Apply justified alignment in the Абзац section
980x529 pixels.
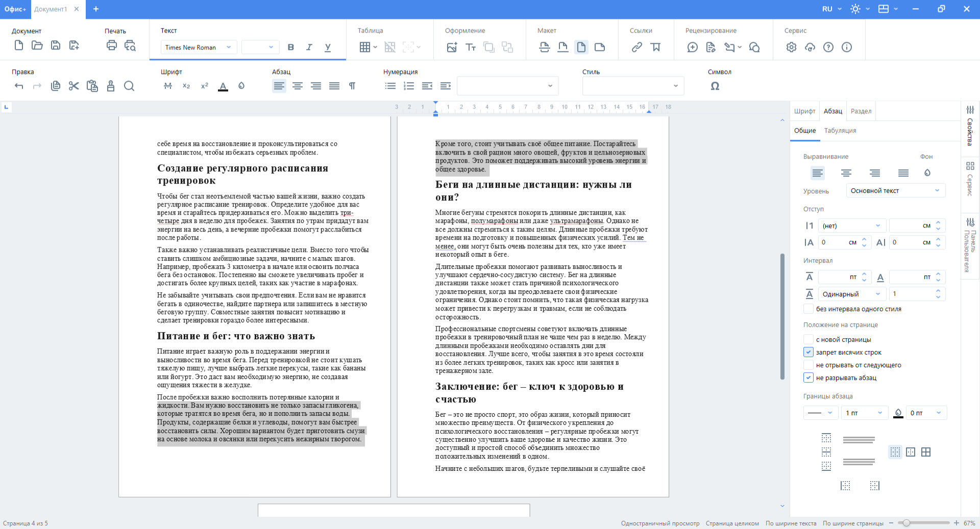tap(334, 86)
